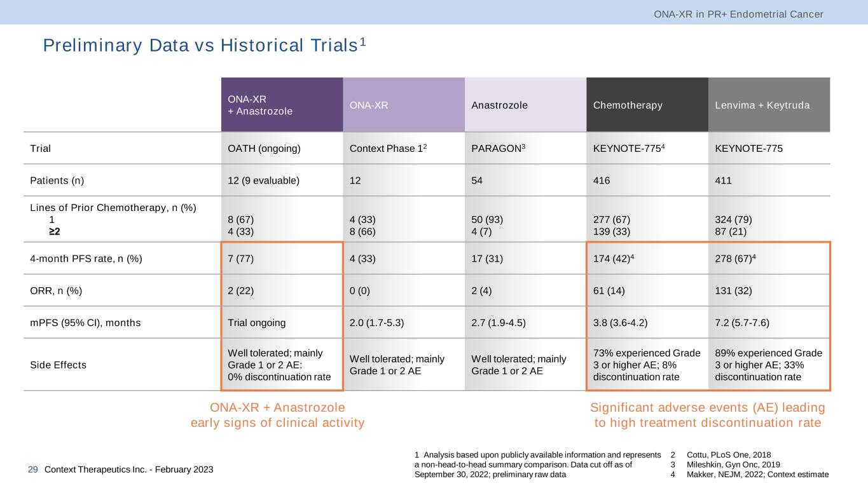
Task: Select the 'Context Therapeutics Inc. - February 2023' footer
Action: pos(128,470)
